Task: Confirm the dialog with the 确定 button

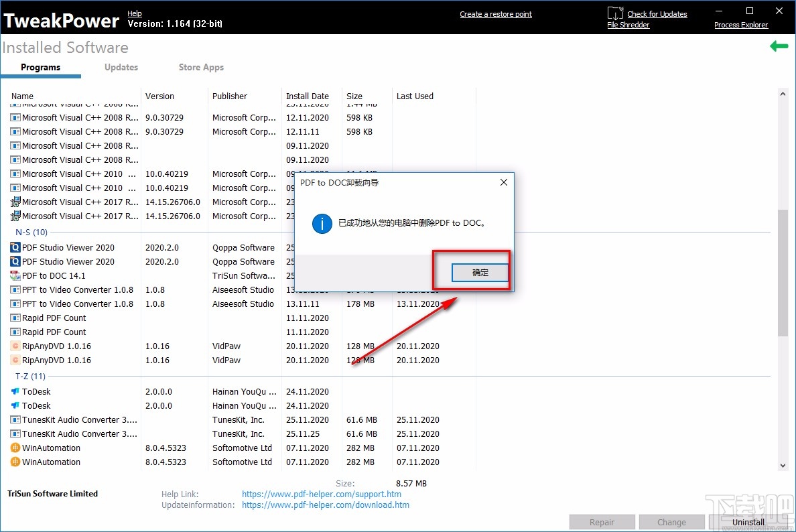Action: [x=480, y=273]
